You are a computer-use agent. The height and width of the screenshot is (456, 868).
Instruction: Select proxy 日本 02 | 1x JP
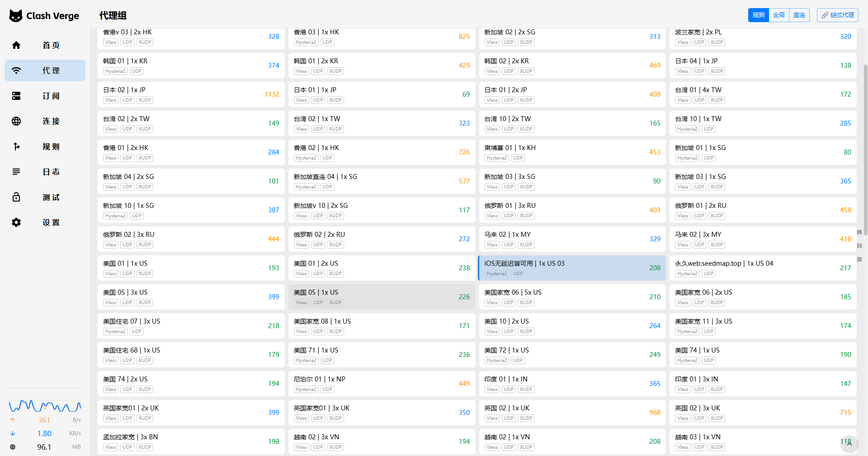(191, 94)
